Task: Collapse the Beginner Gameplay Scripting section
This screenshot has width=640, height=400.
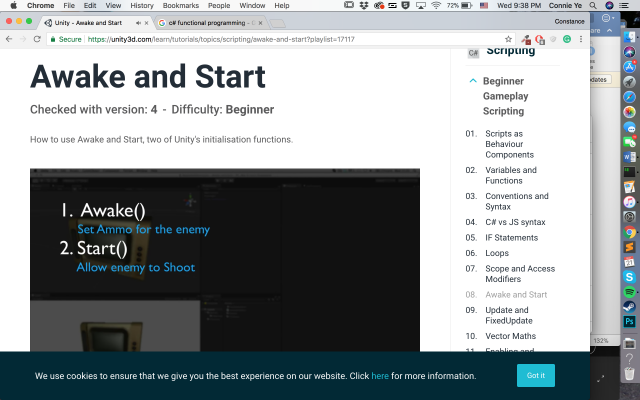Action: click(x=473, y=81)
